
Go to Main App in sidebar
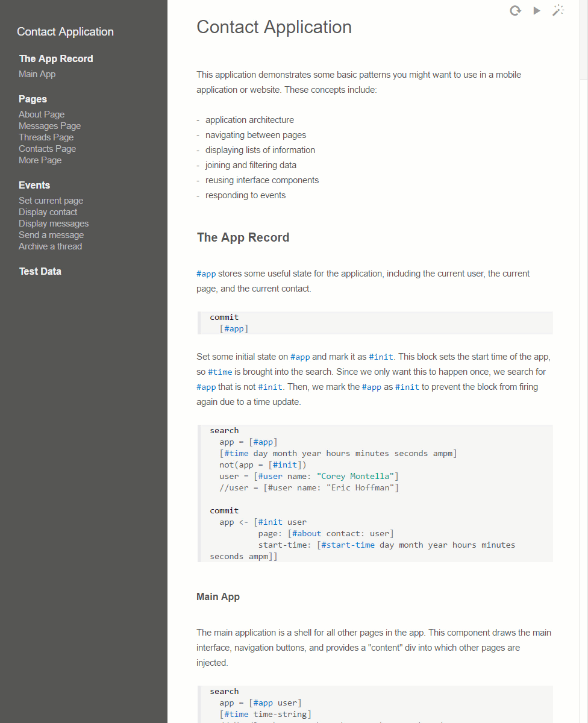37,74
